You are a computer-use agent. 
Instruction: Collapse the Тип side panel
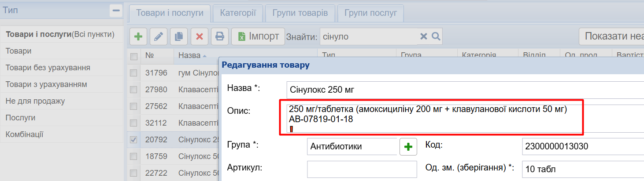point(116,11)
